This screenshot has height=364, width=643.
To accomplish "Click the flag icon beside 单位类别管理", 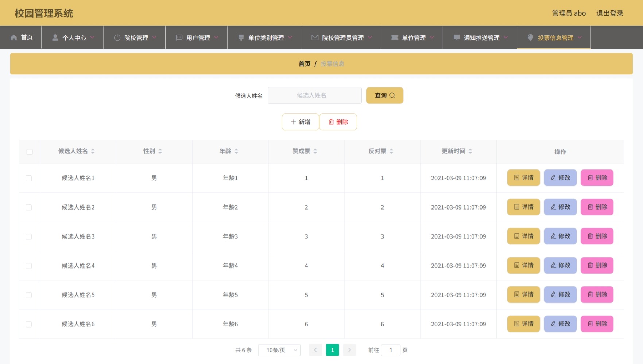I will click(x=241, y=38).
